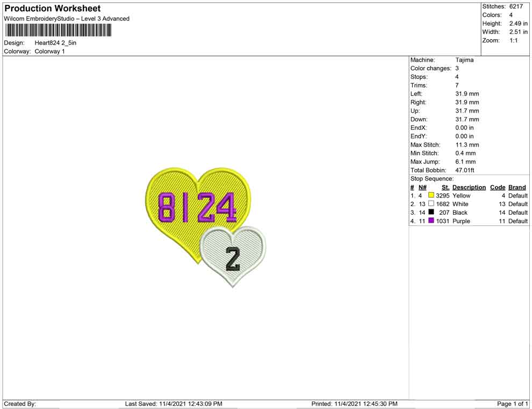Click the 'Page 1 of 1' footer text

pos(512,404)
